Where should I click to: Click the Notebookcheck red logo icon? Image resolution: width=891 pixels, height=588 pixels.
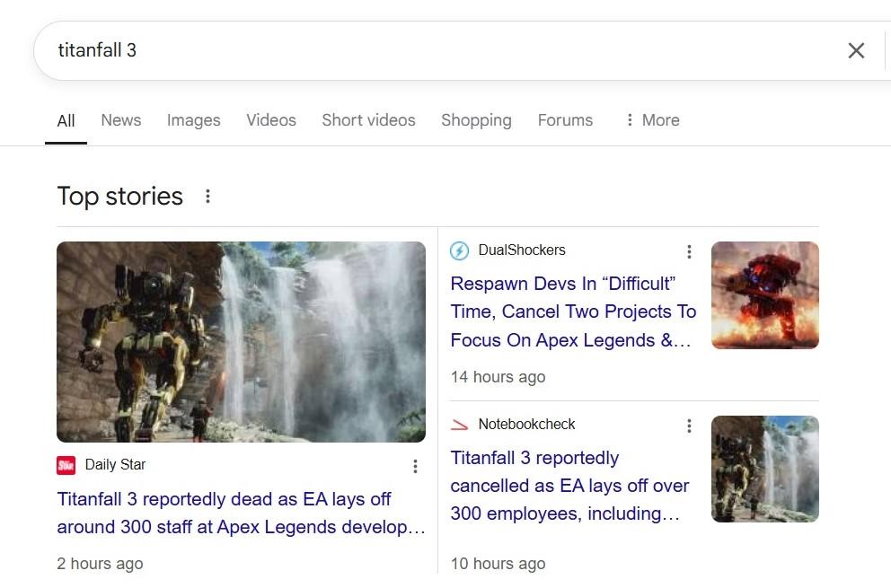point(459,425)
